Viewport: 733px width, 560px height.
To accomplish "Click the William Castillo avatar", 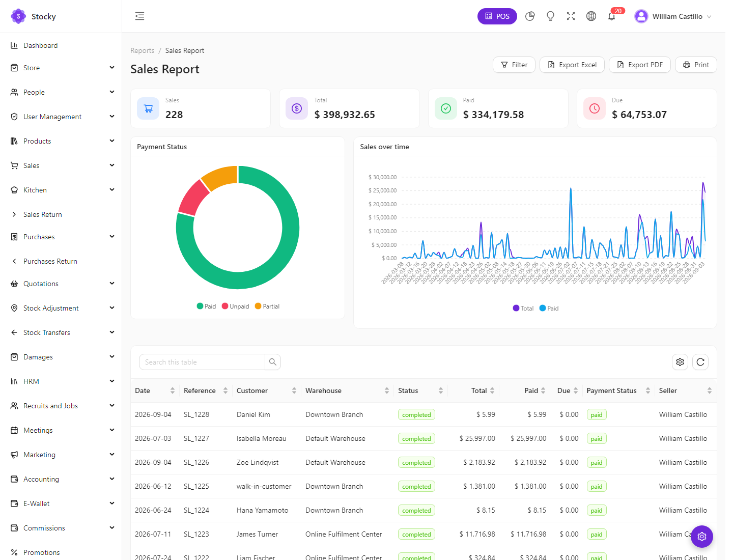I will tap(641, 16).
